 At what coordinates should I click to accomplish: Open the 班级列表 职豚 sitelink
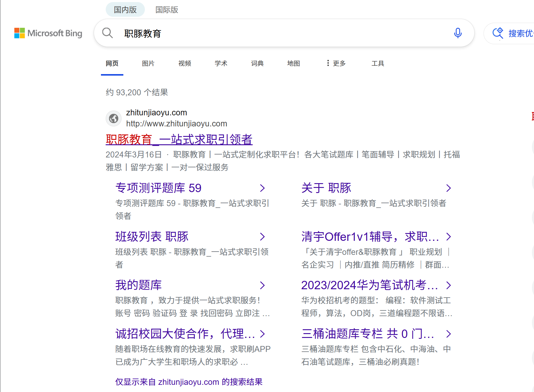coord(152,237)
